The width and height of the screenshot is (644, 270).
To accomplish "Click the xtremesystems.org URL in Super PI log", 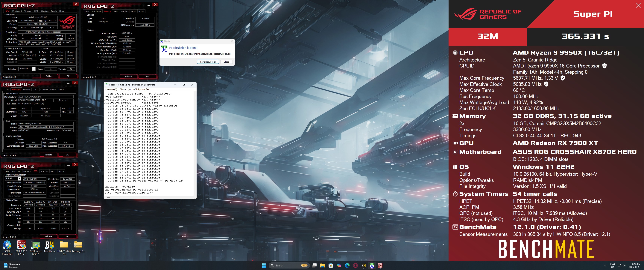I will coord(129,193).
